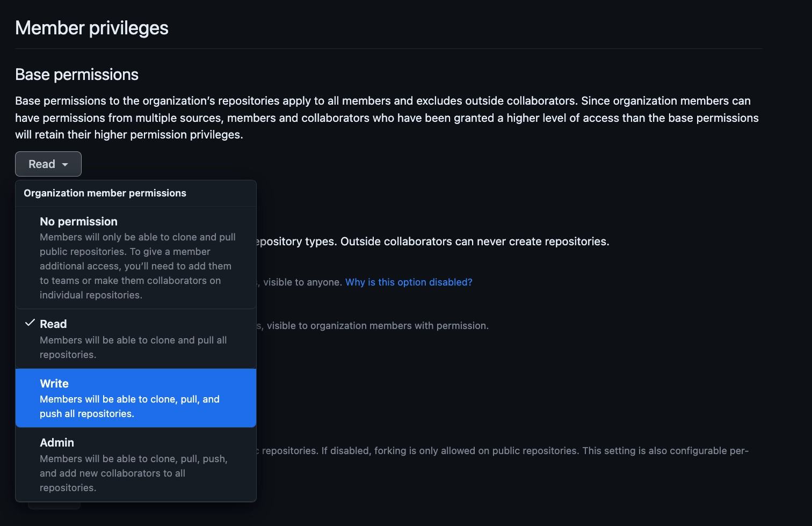Click 'Outside collaborators can never create repositories' text
The width and height of the screenshot is (812, 526).
[x=475, y=242]
